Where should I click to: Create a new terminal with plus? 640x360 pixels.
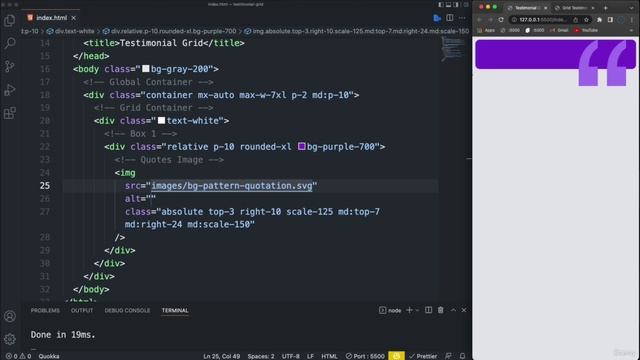(x=409, y=310)
